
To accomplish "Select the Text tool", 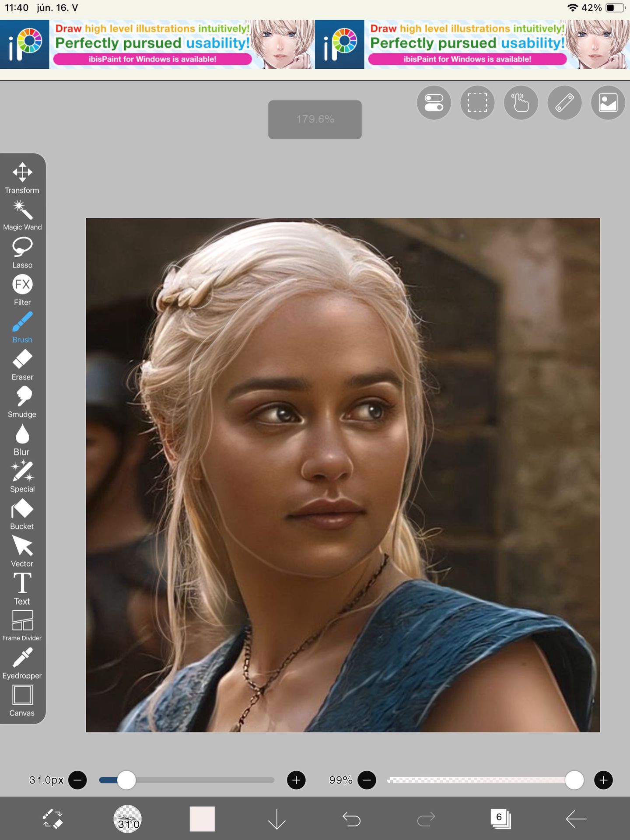I will (x=22, y=589).
